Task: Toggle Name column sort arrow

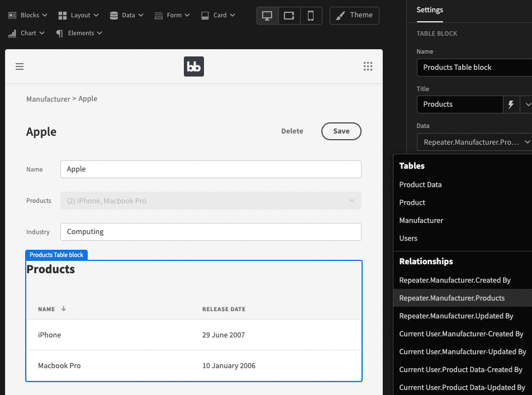Action: coord(64,308)
